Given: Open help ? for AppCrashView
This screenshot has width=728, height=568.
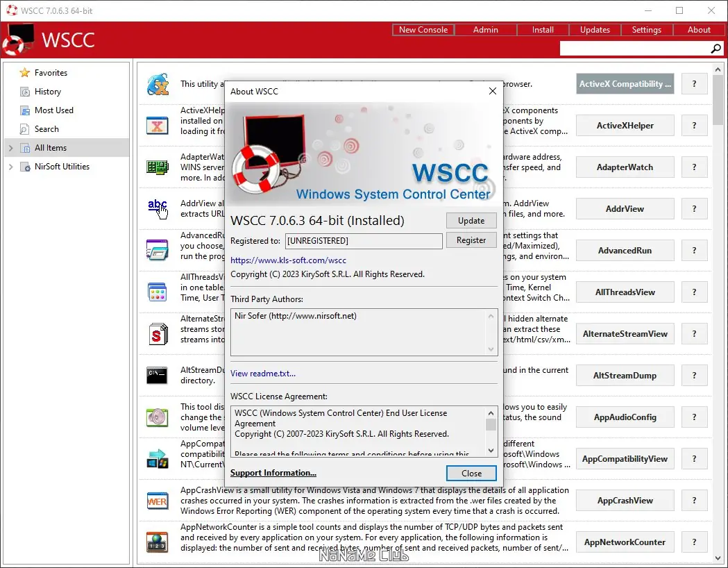Looking at the screenshot, I should tap(695, 500).
